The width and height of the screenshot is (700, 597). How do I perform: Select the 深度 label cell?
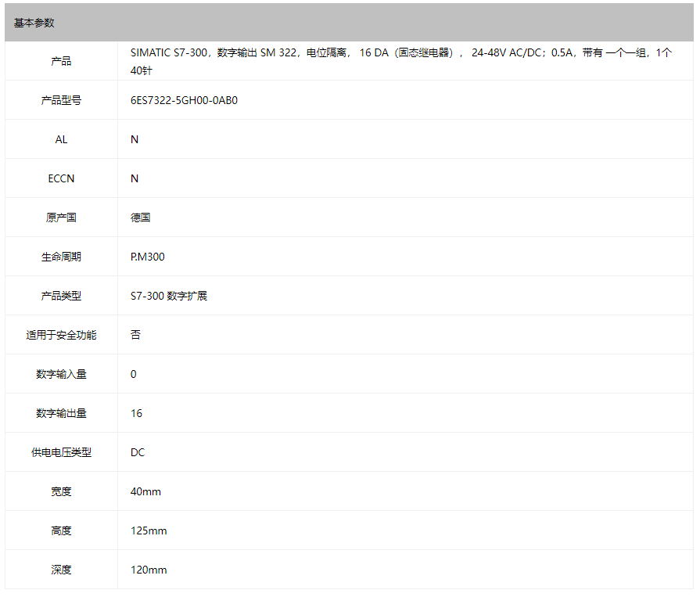[61, 570]
